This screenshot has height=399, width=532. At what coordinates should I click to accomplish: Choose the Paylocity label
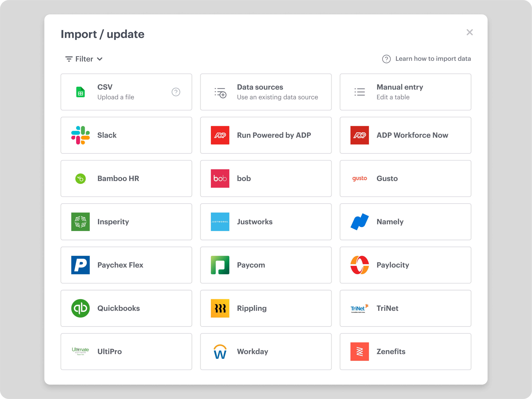[393, 265]
